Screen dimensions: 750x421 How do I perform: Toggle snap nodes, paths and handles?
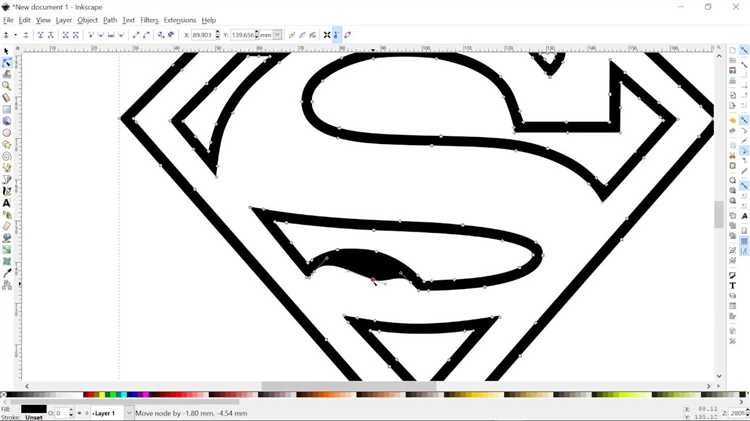click(x=744, y=120)
